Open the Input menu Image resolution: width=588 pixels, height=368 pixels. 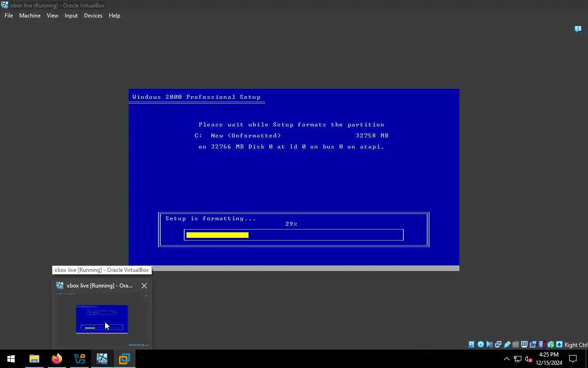pos(71,16)
